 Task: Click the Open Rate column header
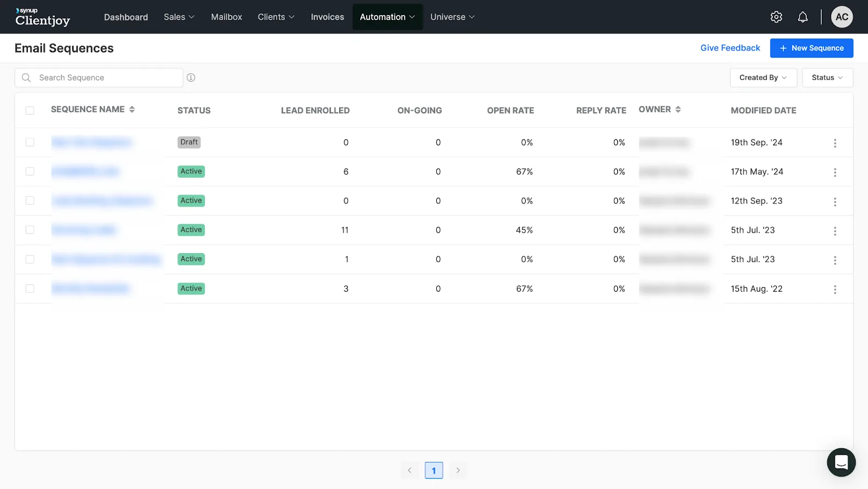pos(510,111)
